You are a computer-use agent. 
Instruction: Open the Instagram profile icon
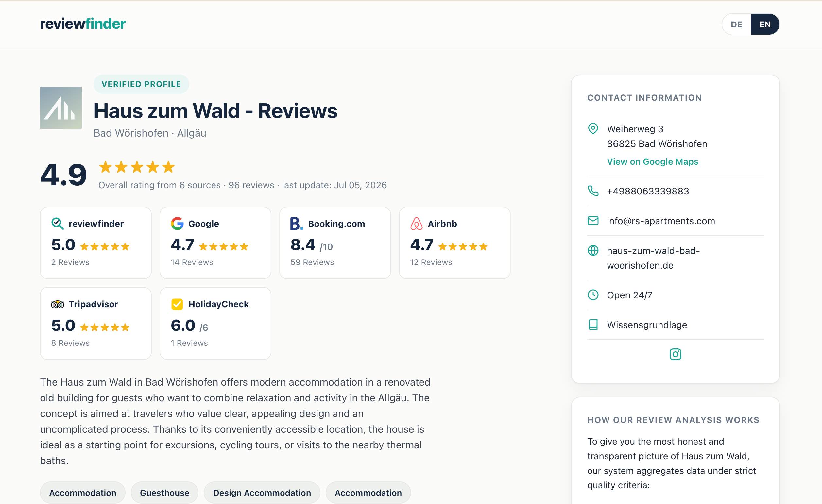(675, 354)
